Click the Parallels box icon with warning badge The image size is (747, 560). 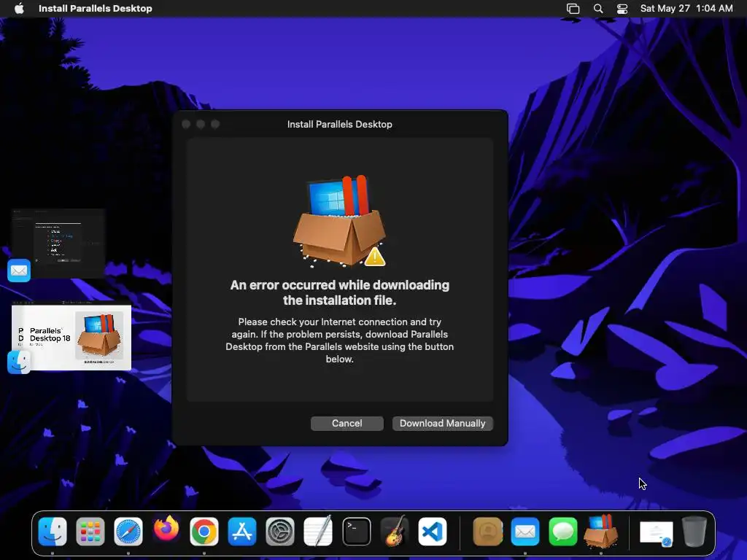tap(340, 221)
